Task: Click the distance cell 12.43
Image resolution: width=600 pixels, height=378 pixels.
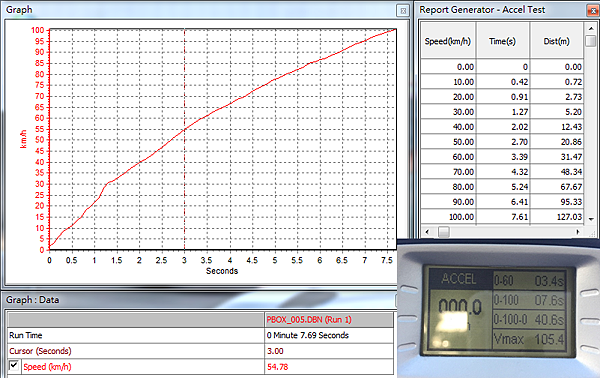Action: click(557, 127)
